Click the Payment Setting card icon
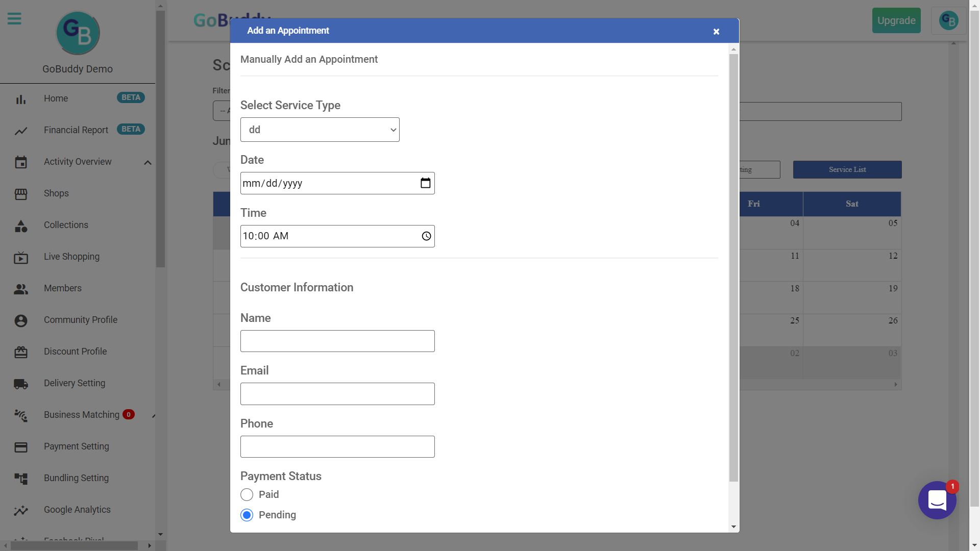The width and height of the screenshot is (980, 551). pos(21,447)
